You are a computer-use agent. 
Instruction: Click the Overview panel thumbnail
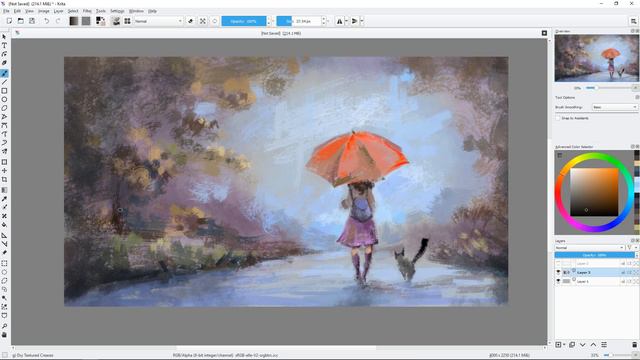pos(596,58)
